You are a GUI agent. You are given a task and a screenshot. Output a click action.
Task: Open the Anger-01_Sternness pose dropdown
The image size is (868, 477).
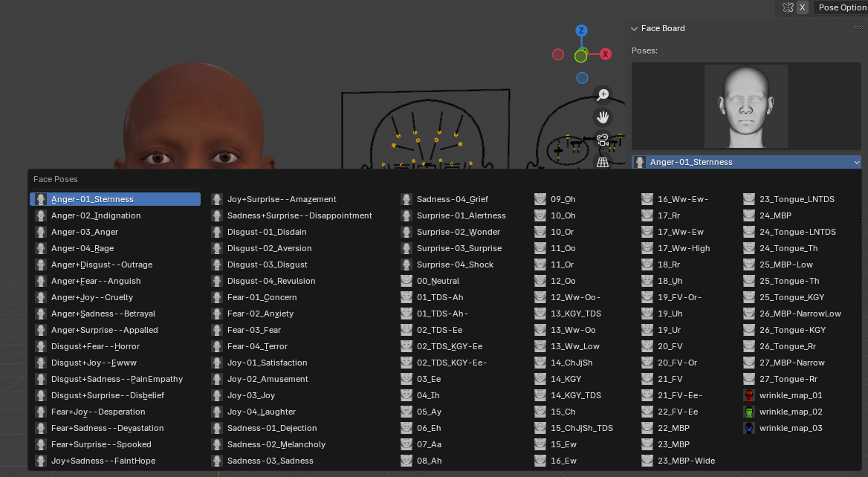pyautogui.click(x=746, y=162)
